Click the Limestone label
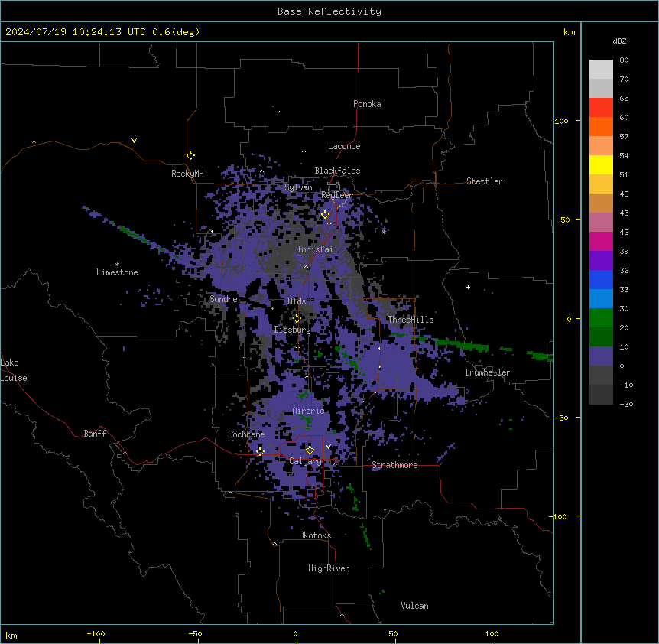Viewport: 659px width, 644px height. [x=117, y=272]
